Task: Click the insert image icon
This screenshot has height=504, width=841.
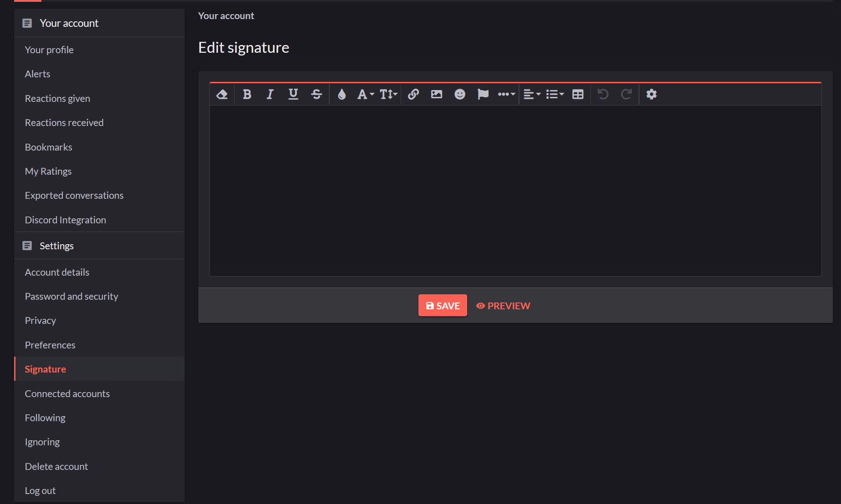Action: [x=437, y=94]
